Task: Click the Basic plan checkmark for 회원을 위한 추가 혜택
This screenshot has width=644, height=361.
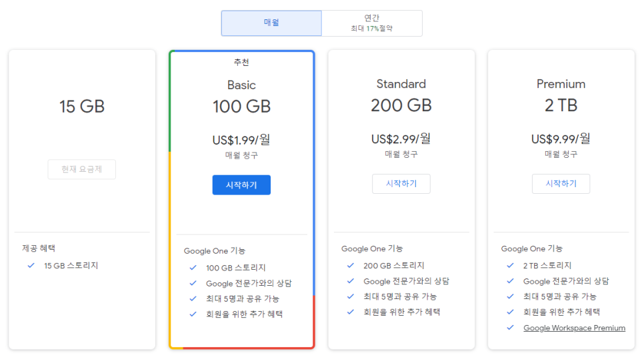Action: coord(193,314)
